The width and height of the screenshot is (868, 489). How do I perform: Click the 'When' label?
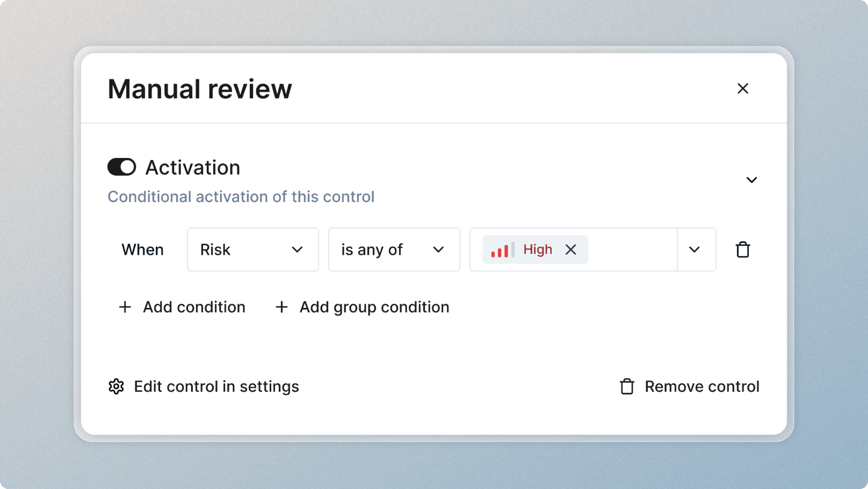pos(142,249)
